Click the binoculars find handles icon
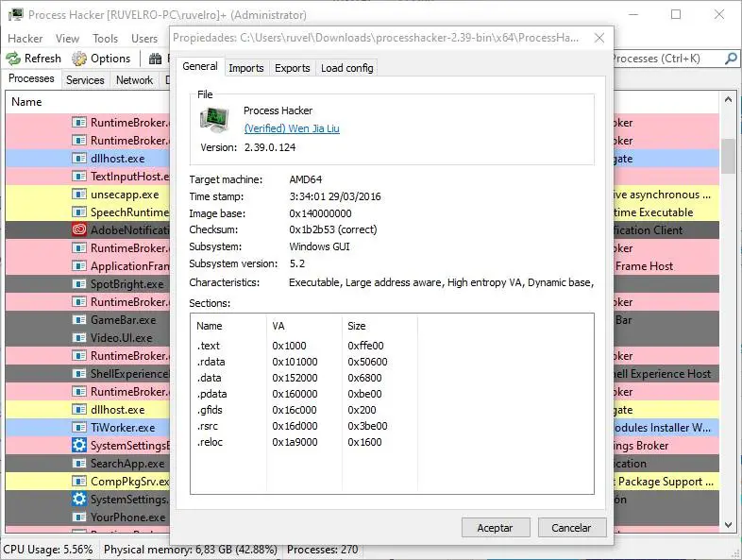This screenshot has height=560, width=742. [x=155, y=59]
